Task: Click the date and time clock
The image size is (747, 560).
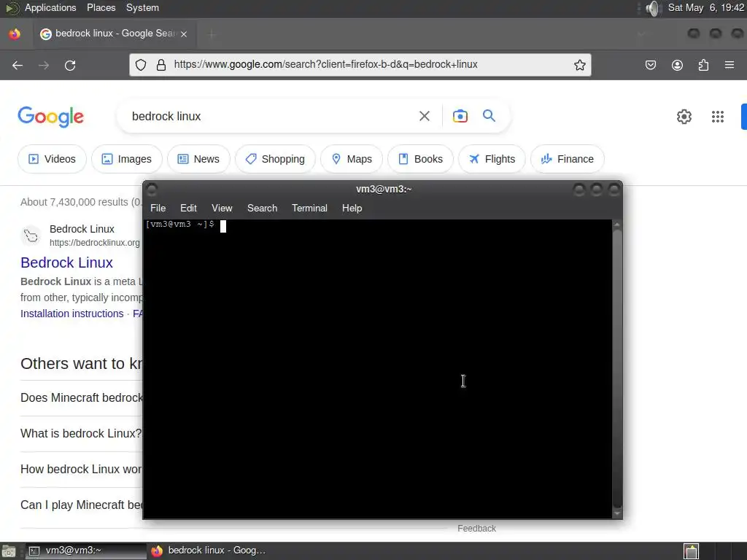Action: click(x=706, y=7)
